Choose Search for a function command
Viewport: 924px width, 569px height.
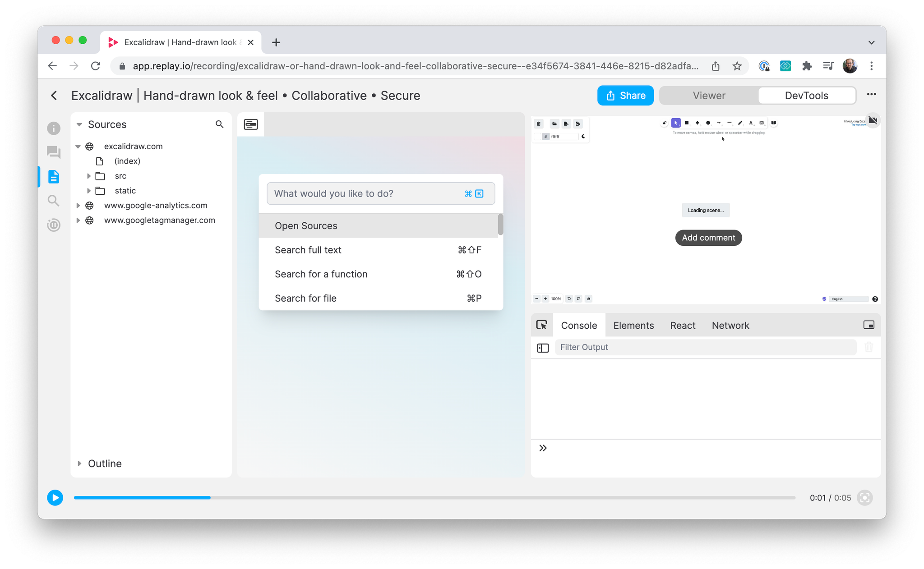pyautogui.click(x=379, y=274)
